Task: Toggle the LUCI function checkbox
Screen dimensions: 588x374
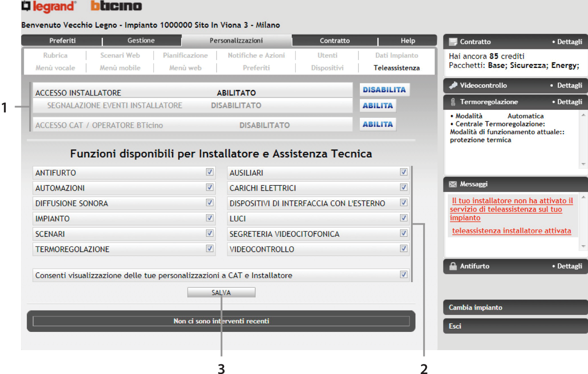Action: 404,218
